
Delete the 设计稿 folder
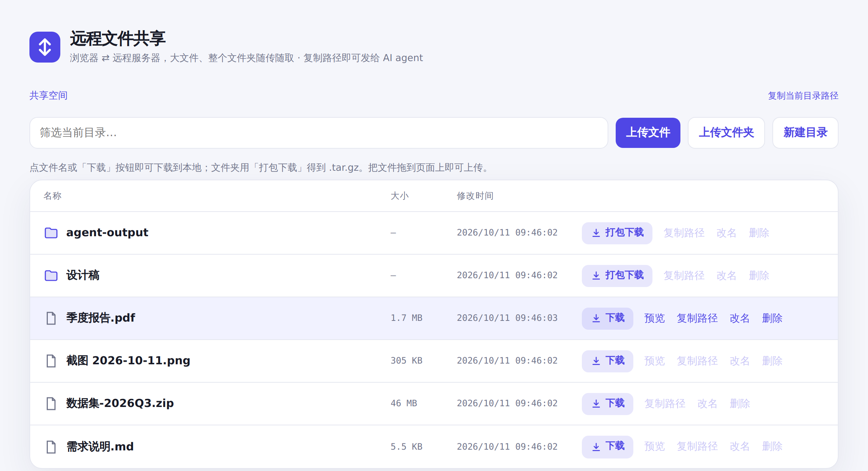[x=759, y=276]
